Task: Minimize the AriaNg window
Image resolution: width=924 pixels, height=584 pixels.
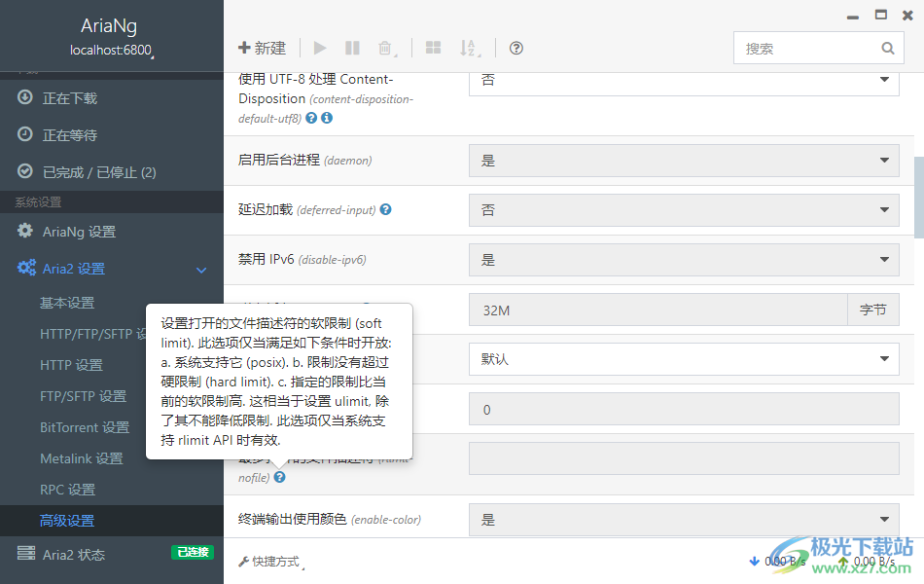Action: click(x=853, y=17)
